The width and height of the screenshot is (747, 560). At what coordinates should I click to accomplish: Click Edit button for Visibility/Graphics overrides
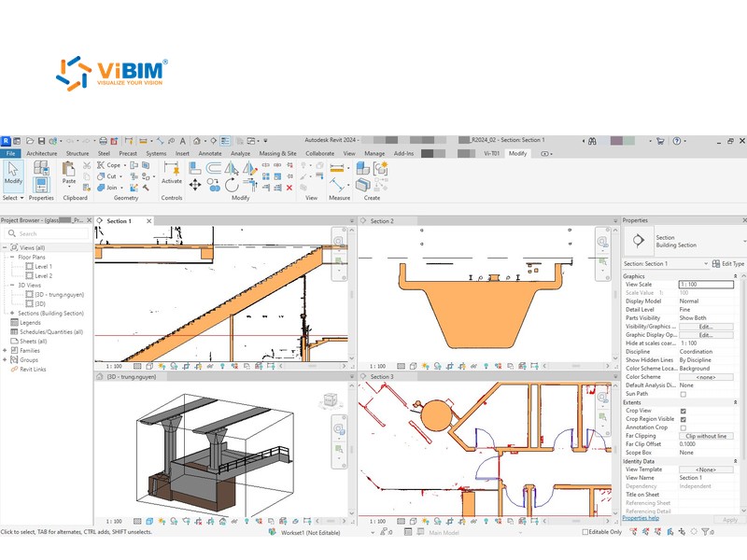click(706, 327)
